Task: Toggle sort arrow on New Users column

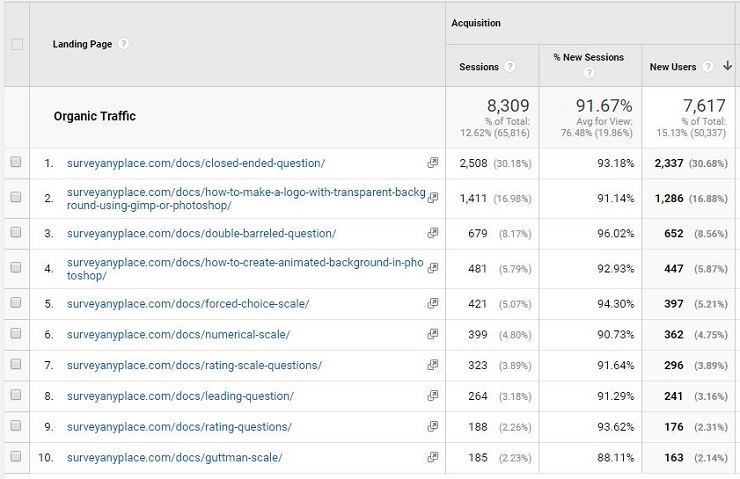Action: [727, 66]
